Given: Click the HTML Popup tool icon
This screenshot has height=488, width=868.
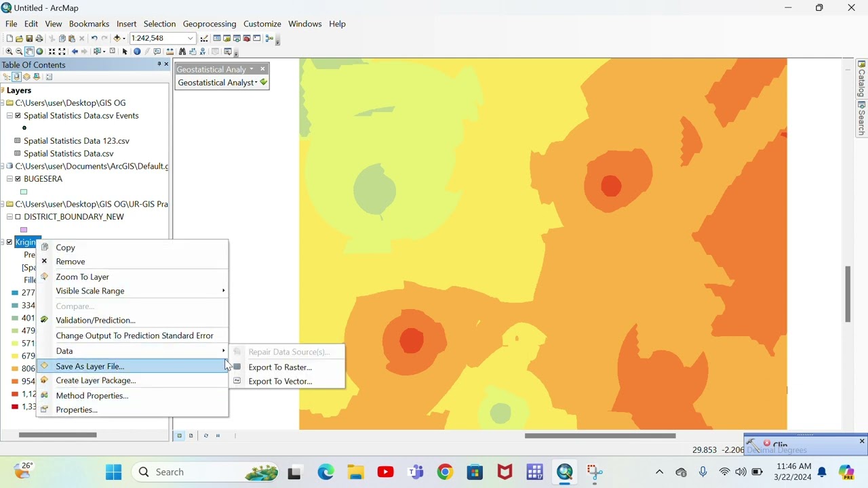Looking at the screenshot, I should (x=157, y=52).
